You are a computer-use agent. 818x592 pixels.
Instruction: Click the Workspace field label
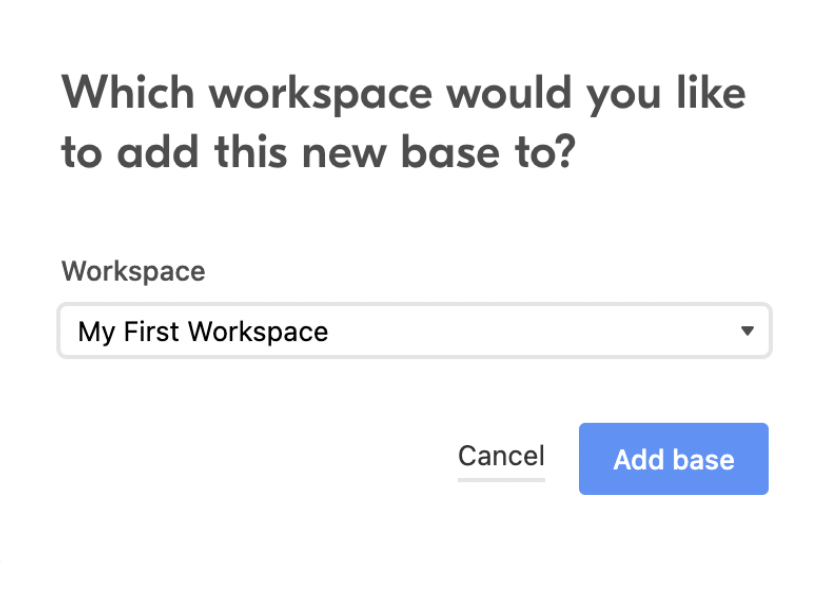coord(134,272)
